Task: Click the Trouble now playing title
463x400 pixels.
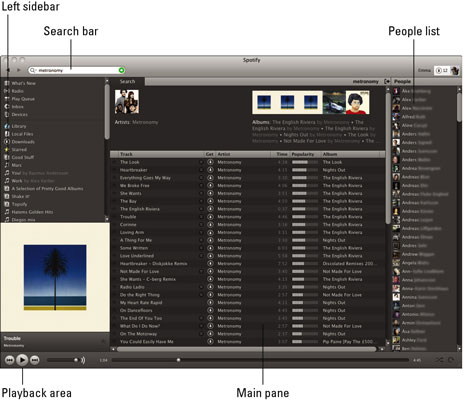Action: (x=12, y=338)
